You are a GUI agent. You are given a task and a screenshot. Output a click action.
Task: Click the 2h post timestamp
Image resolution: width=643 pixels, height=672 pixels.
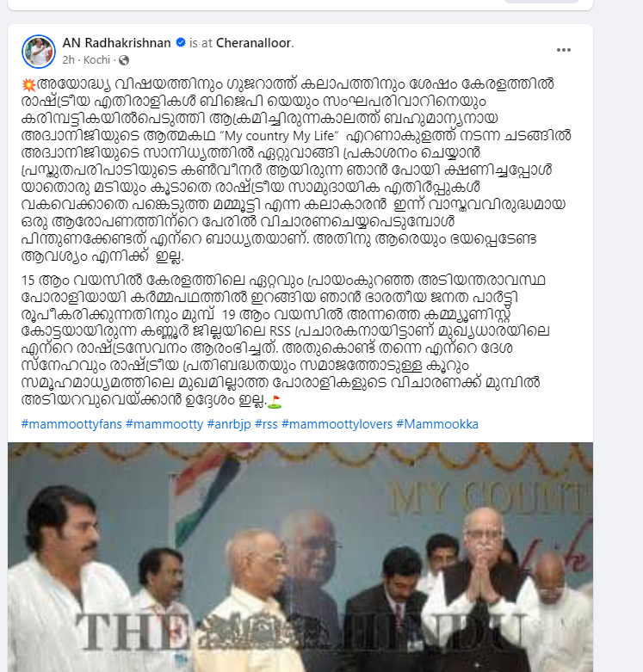[68, 60]
